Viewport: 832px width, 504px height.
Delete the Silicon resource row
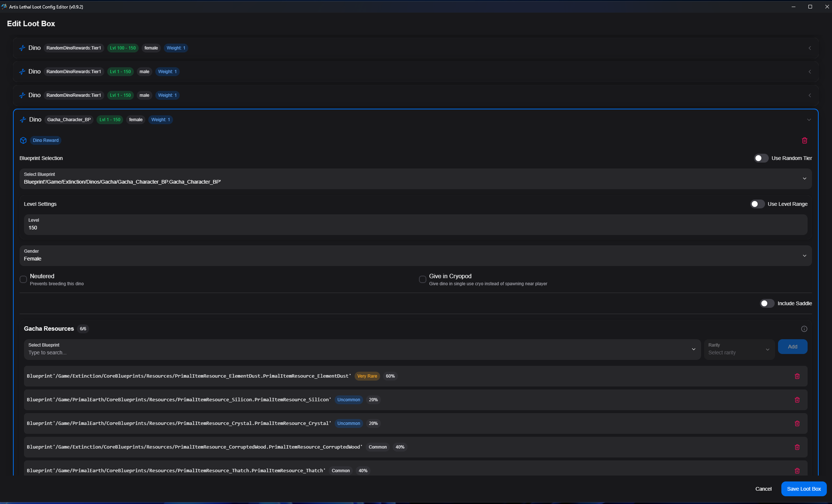tap(797, 400)
